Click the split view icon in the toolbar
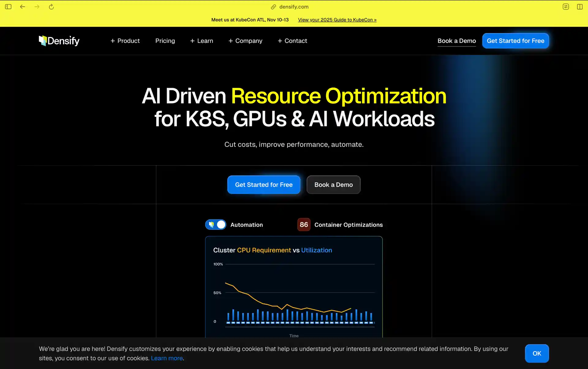The image size is (588, 369). [580, 6]
